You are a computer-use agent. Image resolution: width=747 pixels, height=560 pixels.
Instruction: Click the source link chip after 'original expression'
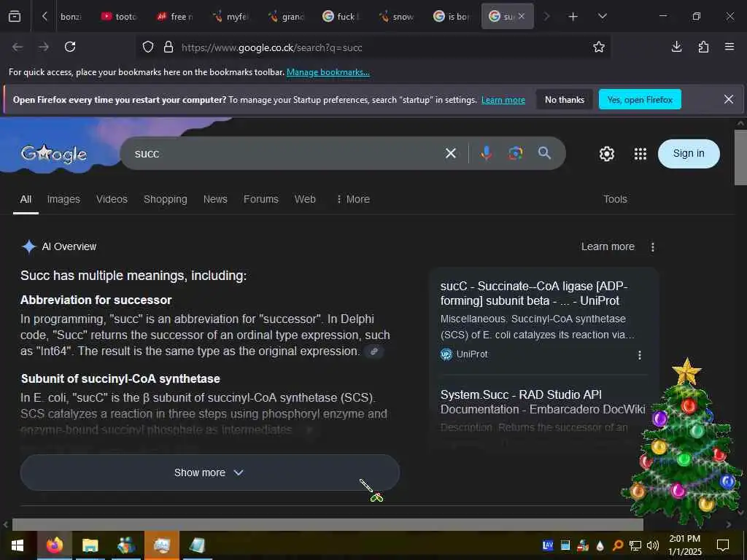pyautogui.click(x=374, y=351)
